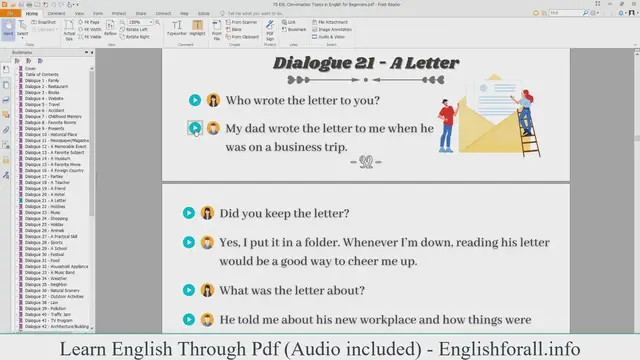This screenshot has width=640, height=360.
Task: Open bookmark Dialogue 32 - Household Appliance
Action: [56, 266]
